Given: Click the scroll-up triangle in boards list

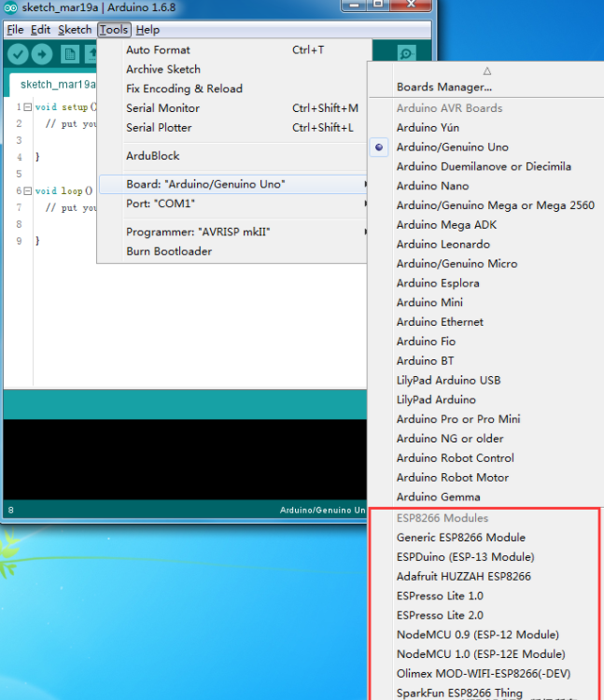Looking at the screenshot, I should point(487,71).
